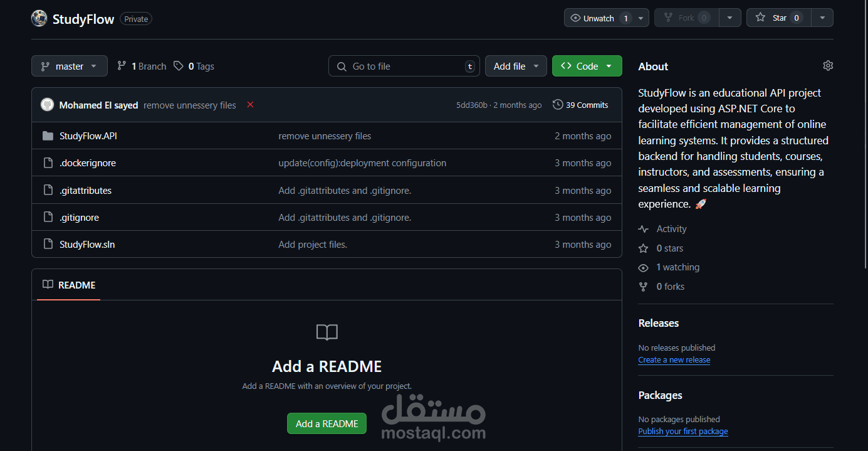Open the .gitignore file
The height and width of the screenshot is (451, 868).
[x=79, y=218]
